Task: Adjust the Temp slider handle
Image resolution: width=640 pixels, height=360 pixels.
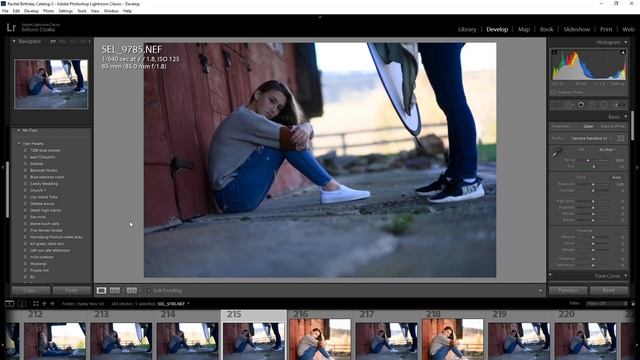Action: coord(588,160)
